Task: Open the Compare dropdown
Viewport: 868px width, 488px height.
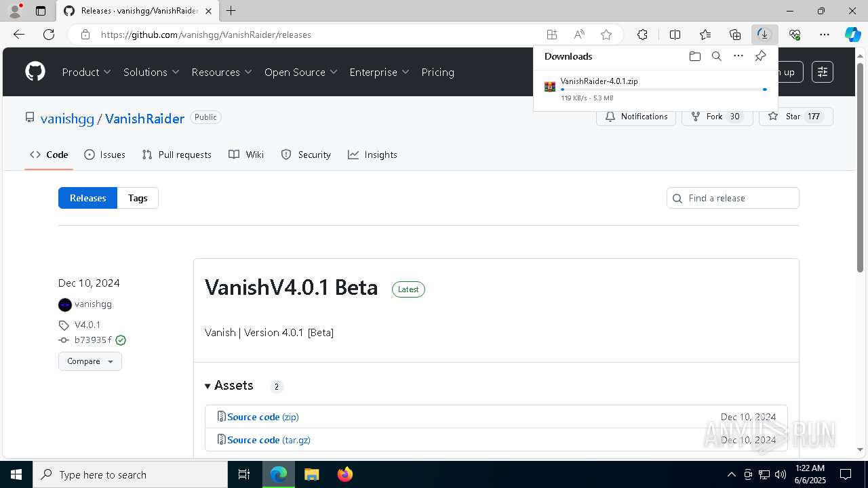Action: coord(90,361)
